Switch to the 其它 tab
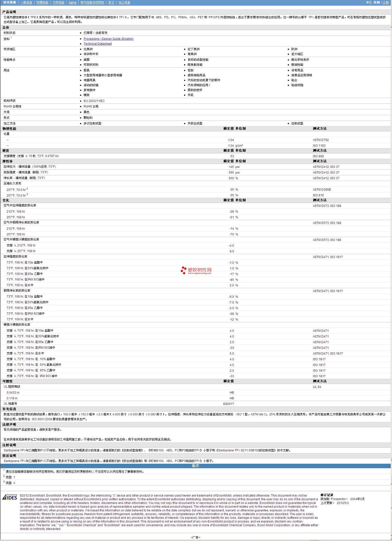Viewport: 392px width, 541px height. pos(111,2)
